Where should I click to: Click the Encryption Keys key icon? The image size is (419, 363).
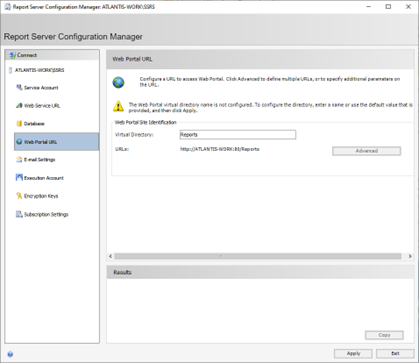click(19, 196)
